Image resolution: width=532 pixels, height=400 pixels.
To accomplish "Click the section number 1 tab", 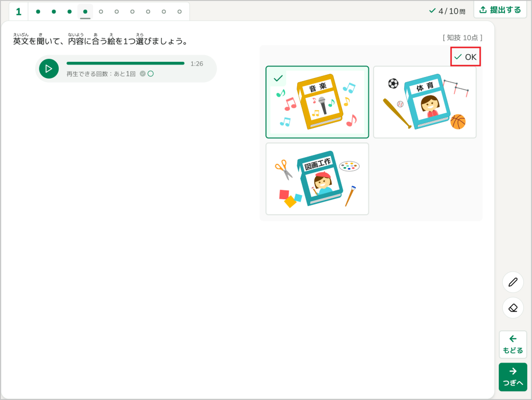I will click(19, 11).
